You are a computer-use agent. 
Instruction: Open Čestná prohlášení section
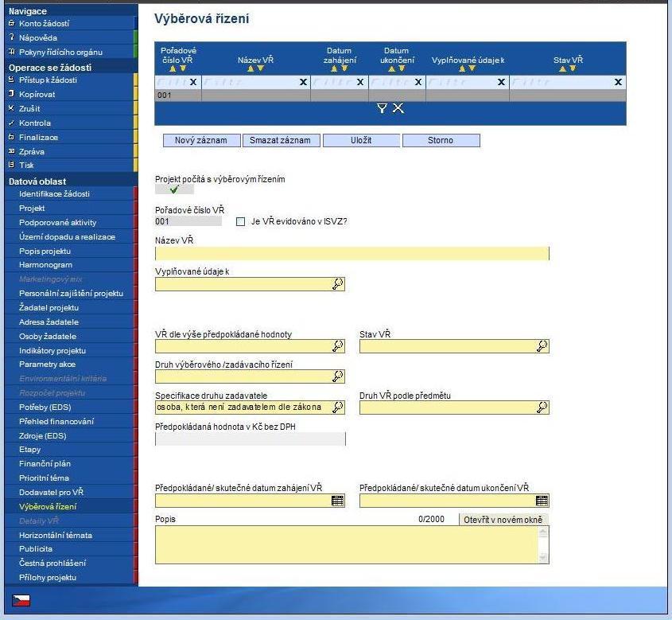pyautogui.click(x=52, y=563)
